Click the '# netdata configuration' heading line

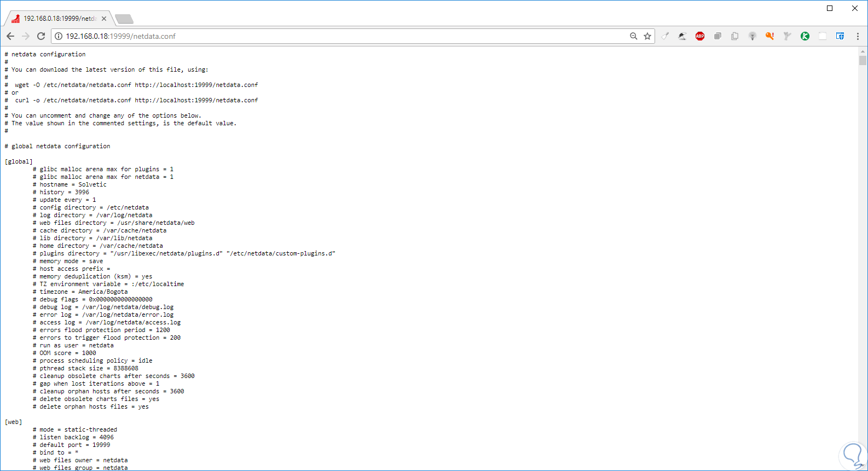click(45, 54)
